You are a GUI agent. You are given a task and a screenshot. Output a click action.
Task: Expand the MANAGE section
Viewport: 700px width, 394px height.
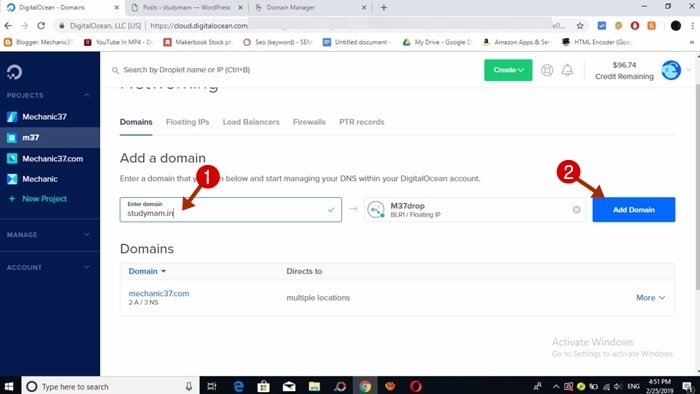87,235
